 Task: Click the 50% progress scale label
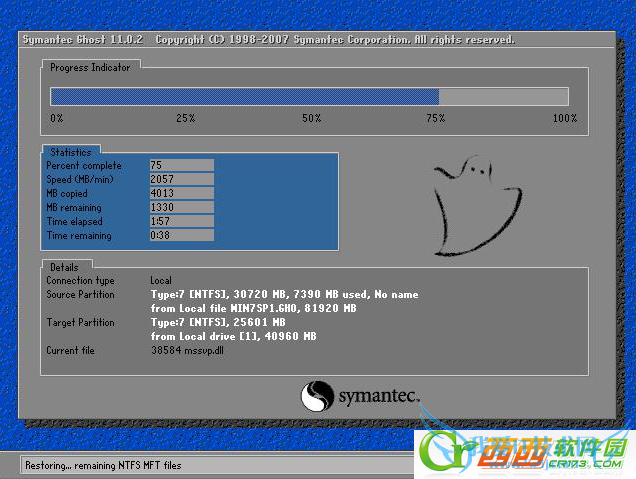point(312,118)
